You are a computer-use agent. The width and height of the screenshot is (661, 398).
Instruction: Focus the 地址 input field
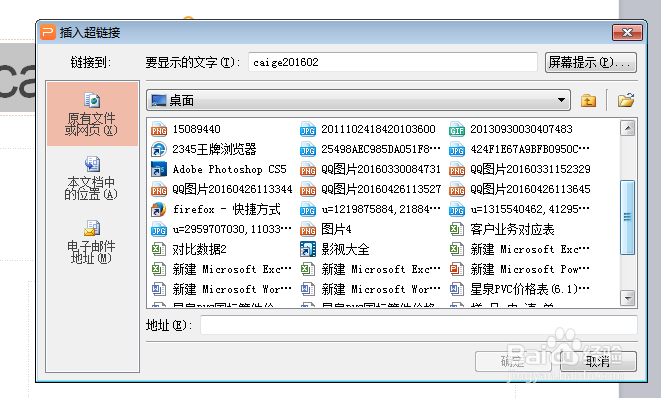click(419, 325)
